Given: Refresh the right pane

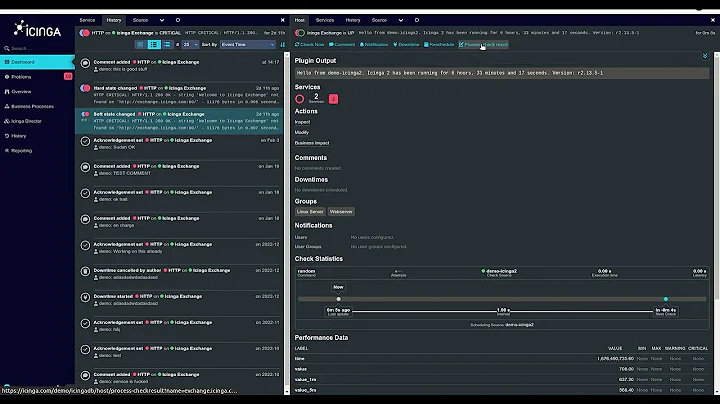Looking at the screenshot, I should [417, 20].
